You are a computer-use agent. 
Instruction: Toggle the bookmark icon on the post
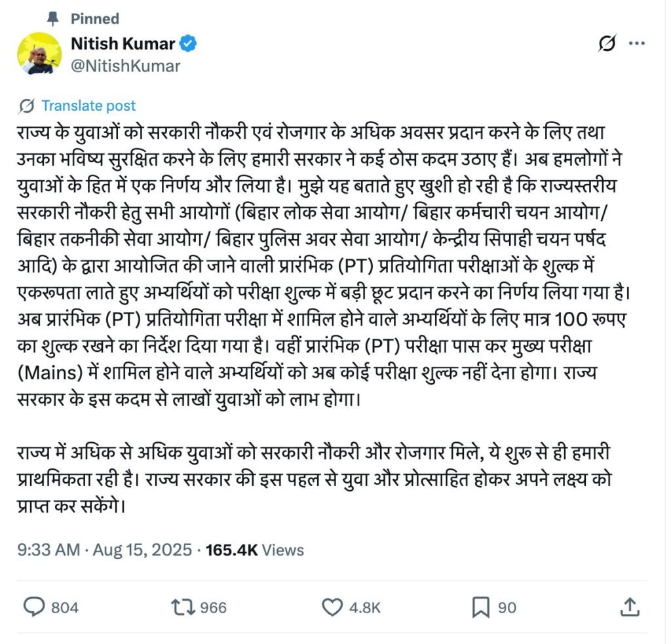coord(482,607)
